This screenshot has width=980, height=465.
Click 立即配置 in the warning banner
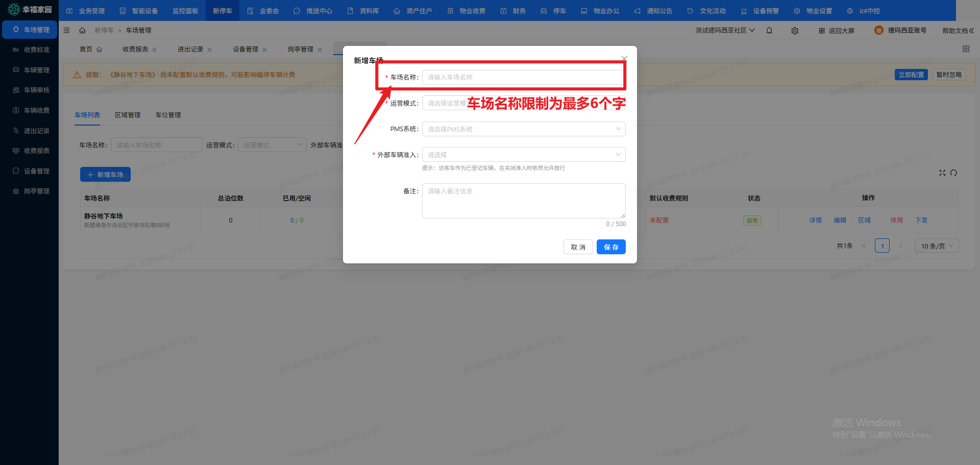(911, 75)
